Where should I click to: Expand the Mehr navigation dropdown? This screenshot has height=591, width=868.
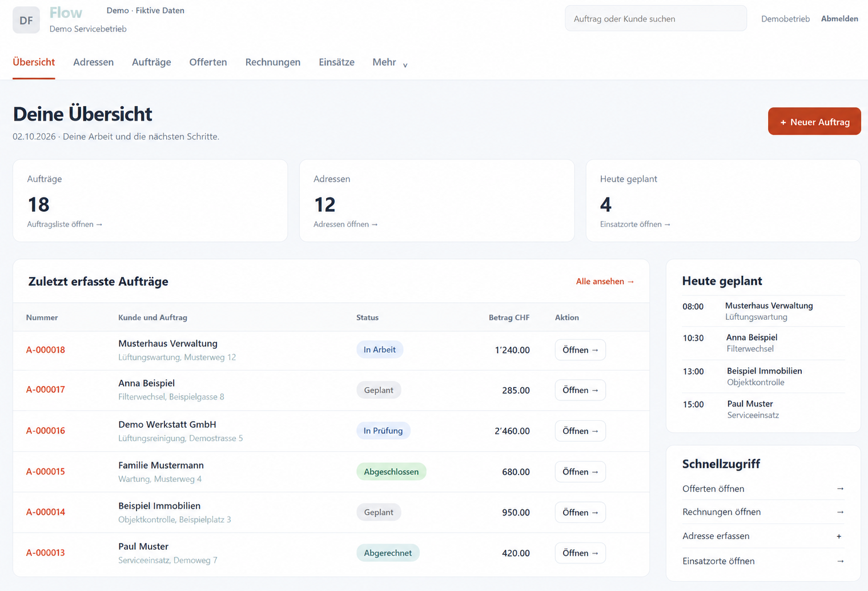tap(390, 62)
